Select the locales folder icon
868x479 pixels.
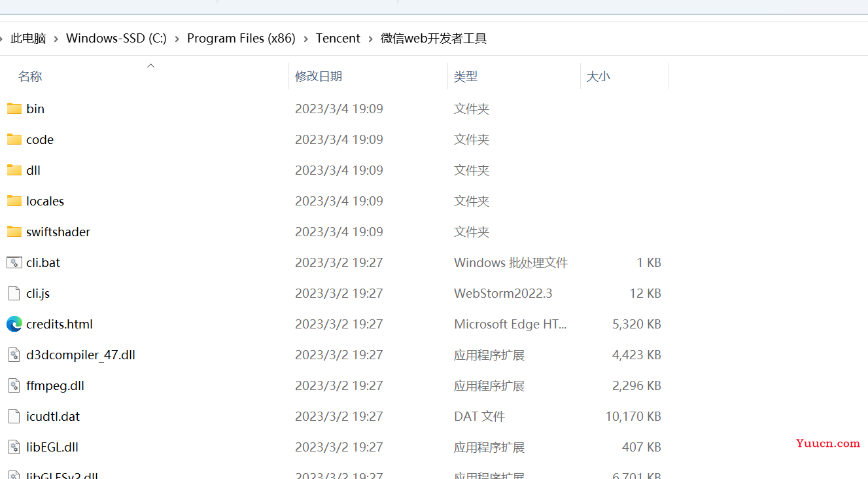pos(14,201)
